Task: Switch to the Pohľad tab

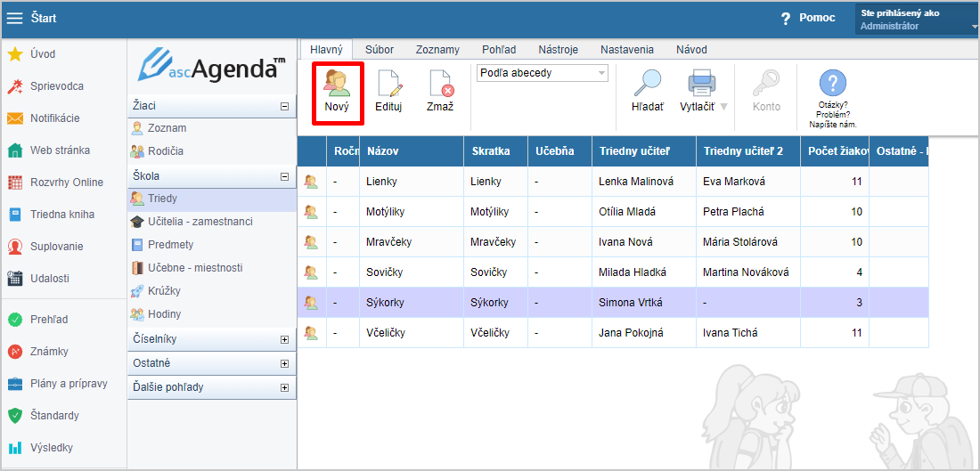Action: click(499, 50)
